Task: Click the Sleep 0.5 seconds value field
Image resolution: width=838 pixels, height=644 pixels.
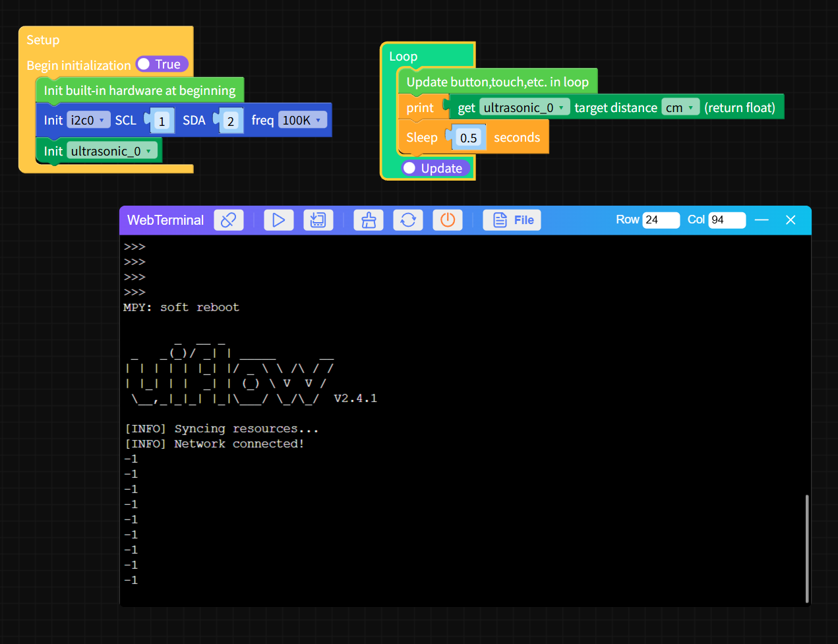Action: 468,138
